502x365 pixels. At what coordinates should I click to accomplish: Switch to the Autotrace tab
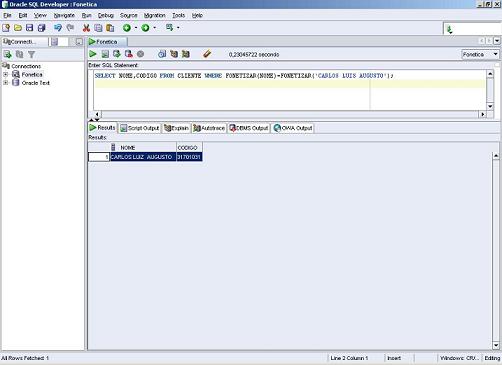tap(209, 128)
